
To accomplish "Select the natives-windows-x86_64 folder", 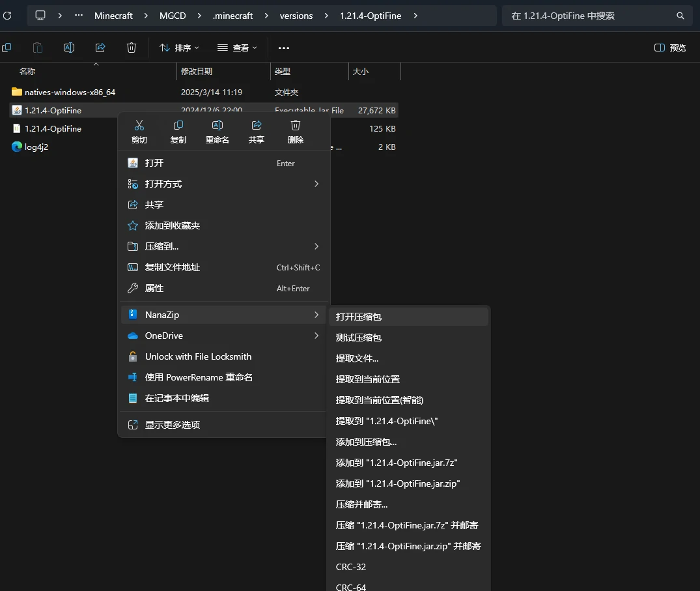I will 70,93.
